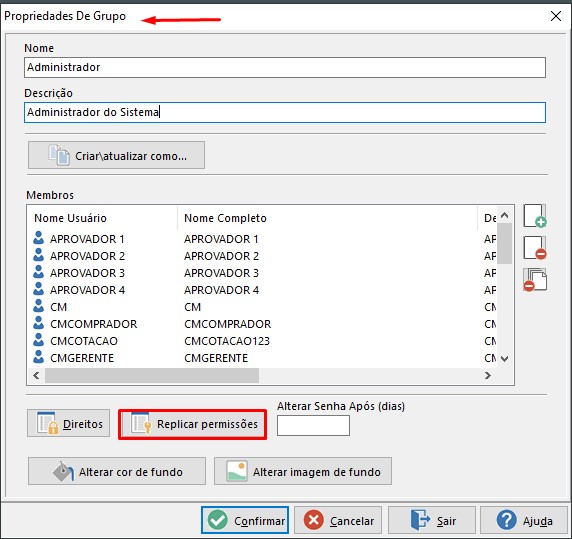Click the horizontal scrollbar thumb

pos(152,375)
